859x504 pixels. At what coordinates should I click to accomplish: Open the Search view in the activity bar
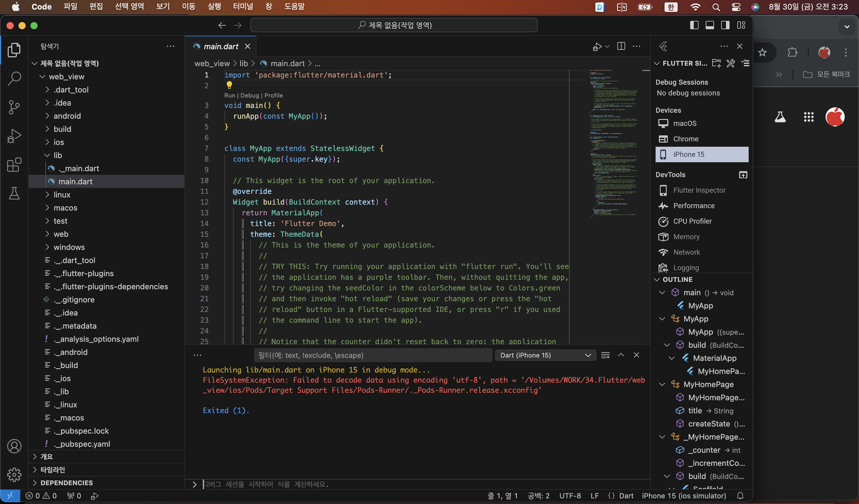14,78
